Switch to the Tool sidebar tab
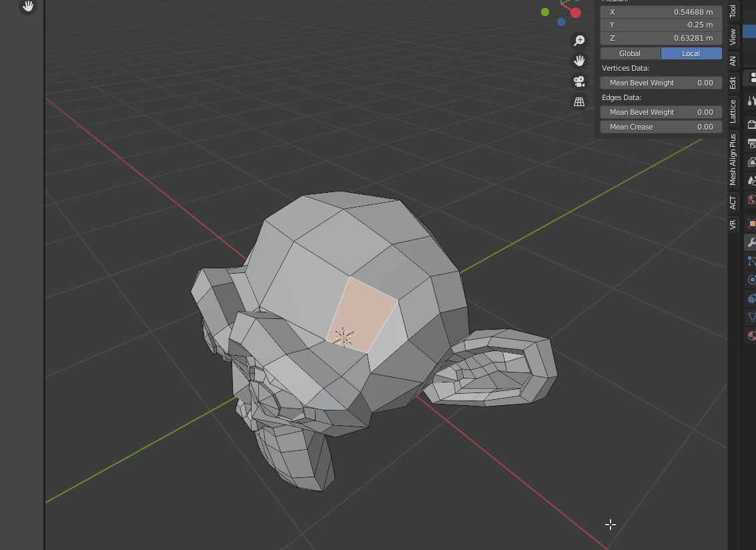This screenshot has height=550, width=756. coord(733,11)
